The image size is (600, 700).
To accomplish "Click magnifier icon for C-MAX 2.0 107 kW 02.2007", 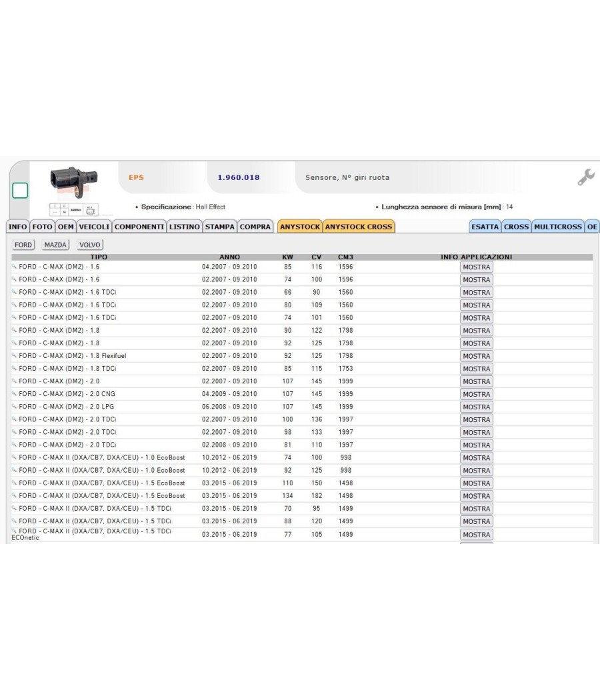I will 14,381.
